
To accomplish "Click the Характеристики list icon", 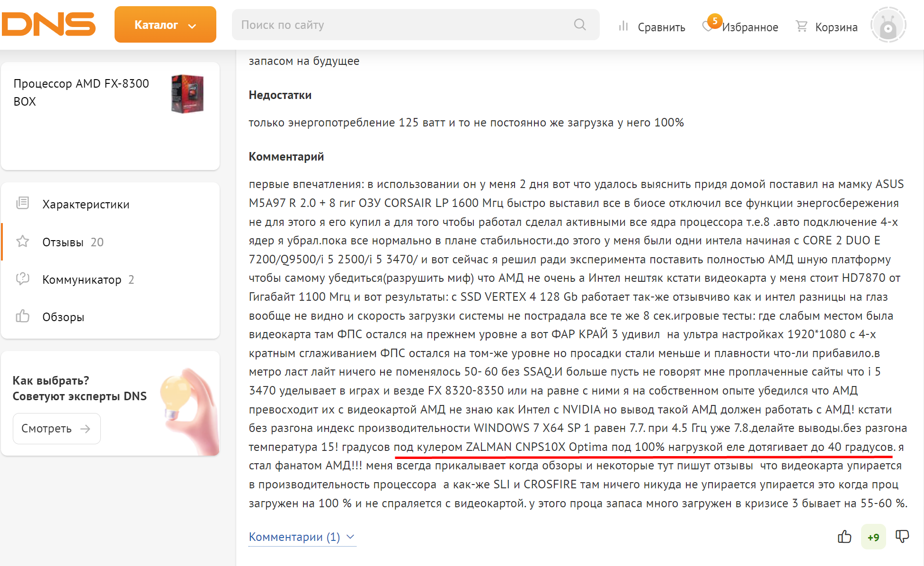I will [23, 203].
